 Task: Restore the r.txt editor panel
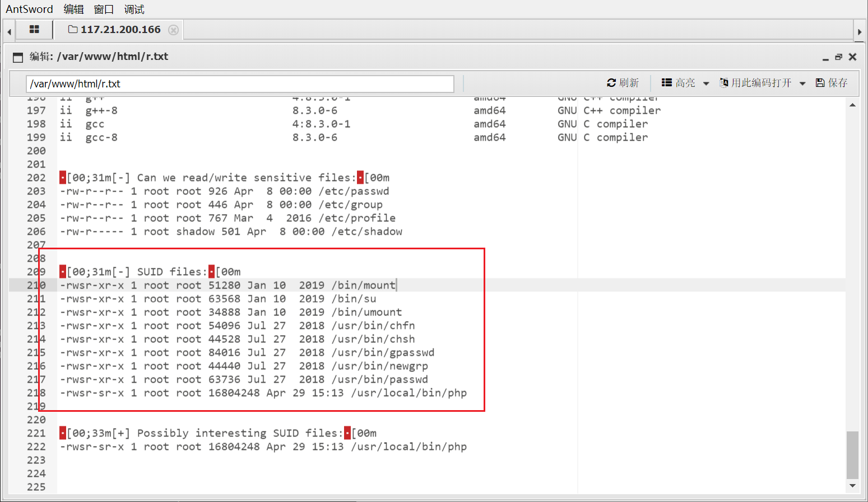pyautogui.click(x=839, y=57)
